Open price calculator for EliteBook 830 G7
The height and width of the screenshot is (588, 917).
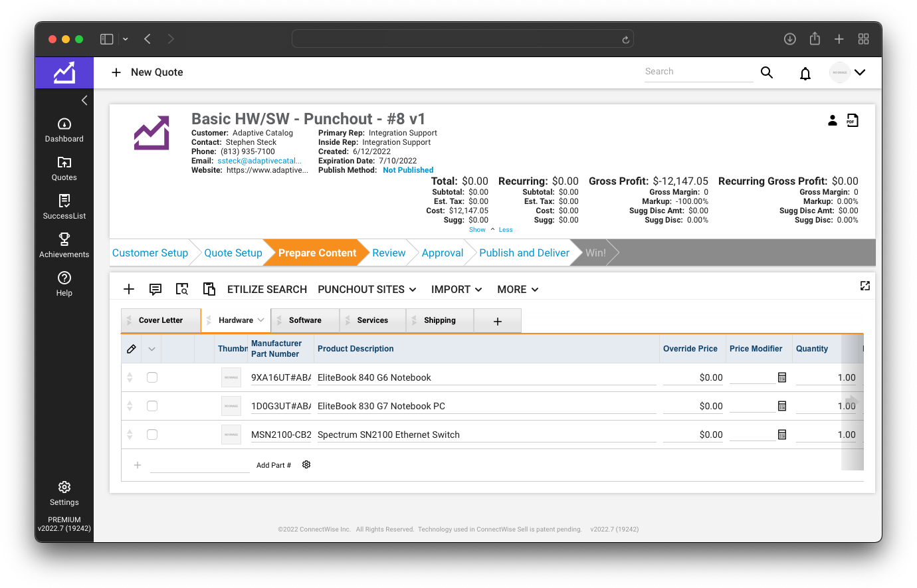click(x=782, y=406)
